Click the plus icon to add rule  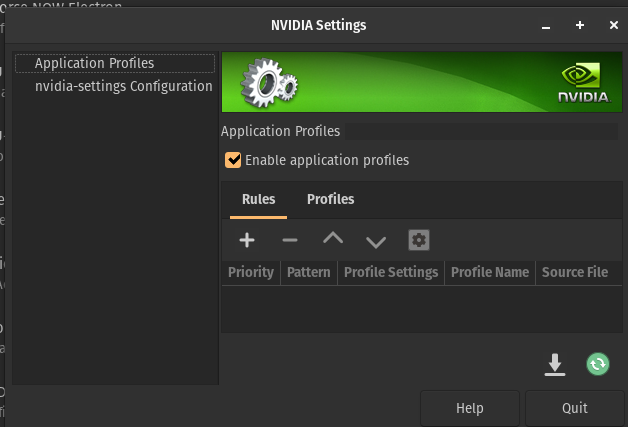pos(247,240)
